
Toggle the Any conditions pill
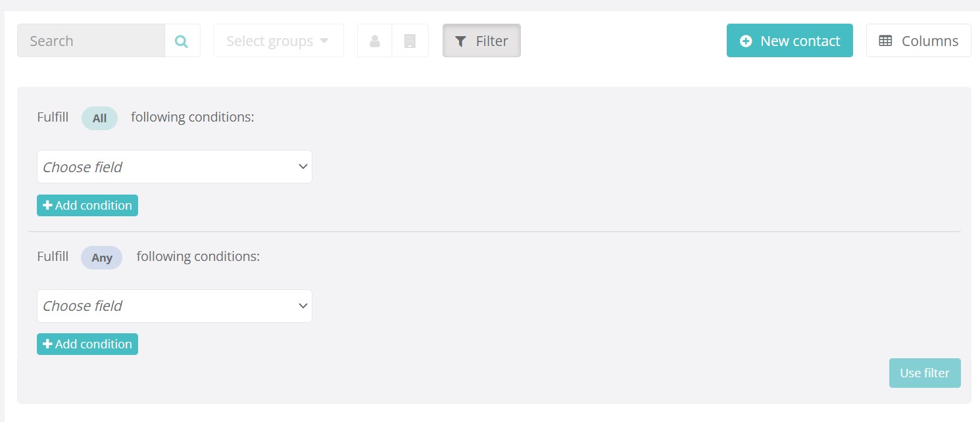[102, 258]
